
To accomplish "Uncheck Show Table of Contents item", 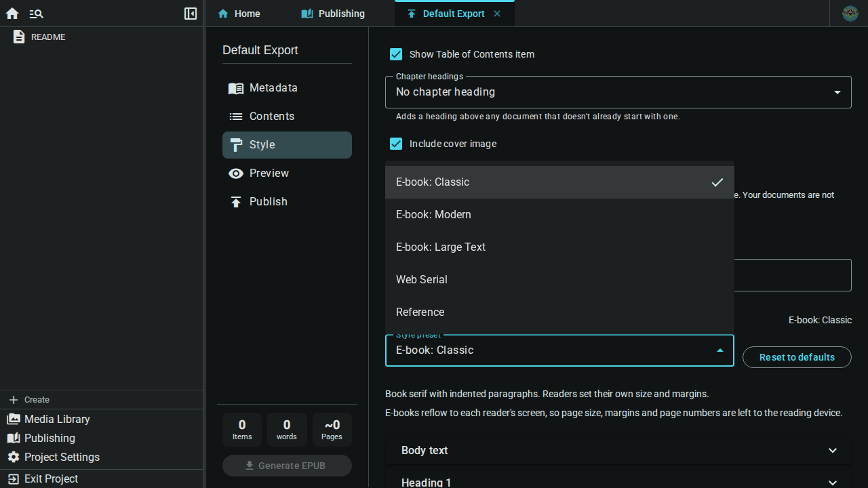I will point(396,54).
